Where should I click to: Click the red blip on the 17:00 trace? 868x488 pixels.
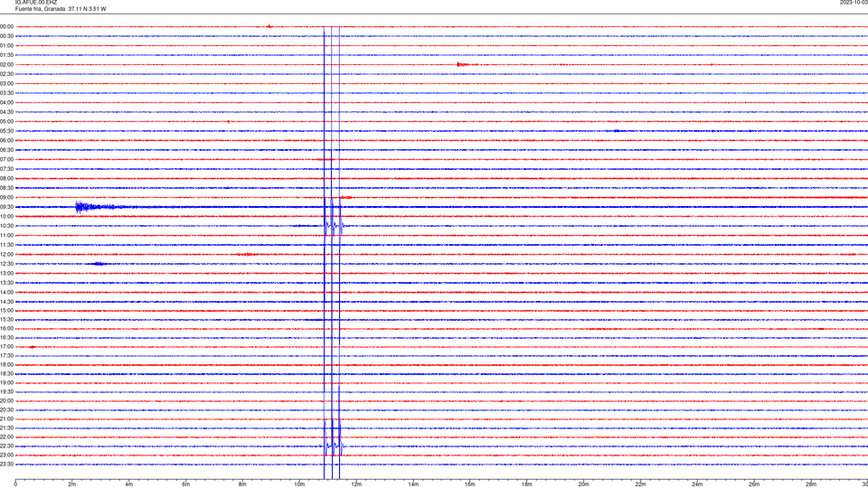coord(33,347)
